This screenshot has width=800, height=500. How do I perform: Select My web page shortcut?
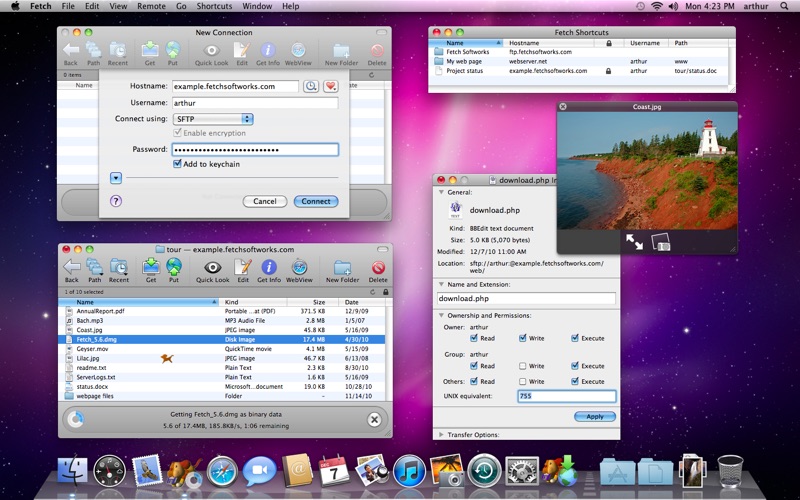(580, 61)
